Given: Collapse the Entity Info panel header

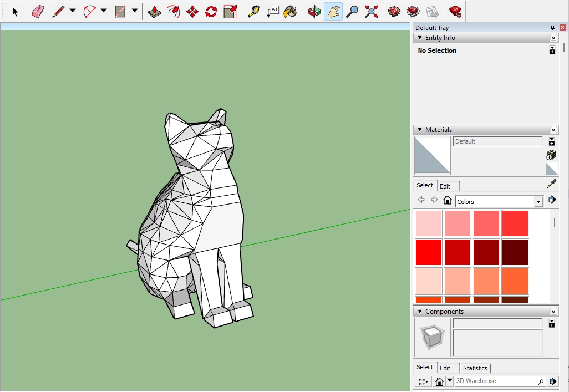Looking at the screenshot, I should click(420, 38).
